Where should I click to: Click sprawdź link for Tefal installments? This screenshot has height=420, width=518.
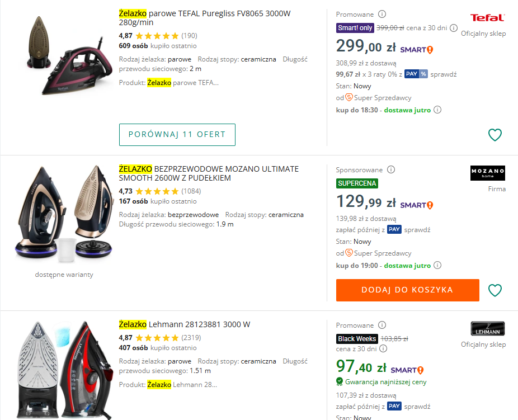click(x=444, y=74)
